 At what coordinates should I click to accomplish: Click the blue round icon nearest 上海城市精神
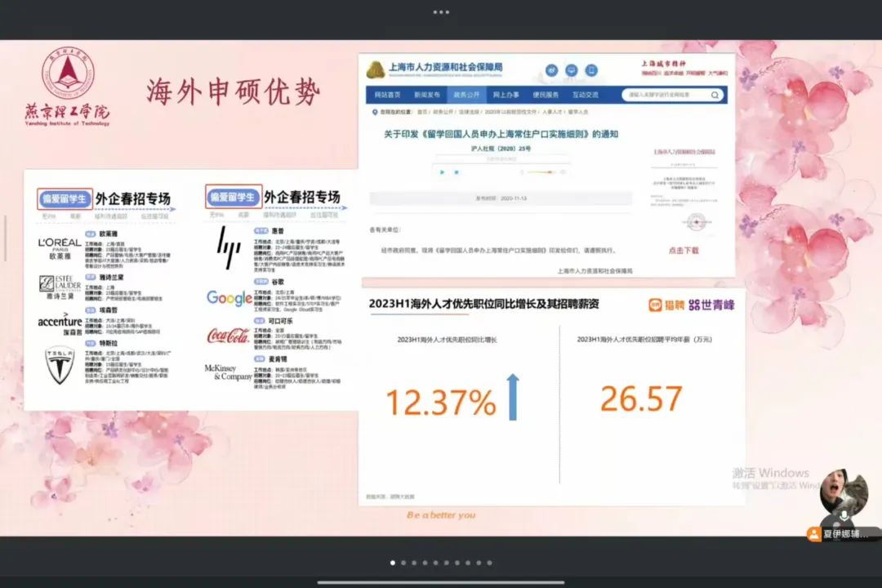591,70
